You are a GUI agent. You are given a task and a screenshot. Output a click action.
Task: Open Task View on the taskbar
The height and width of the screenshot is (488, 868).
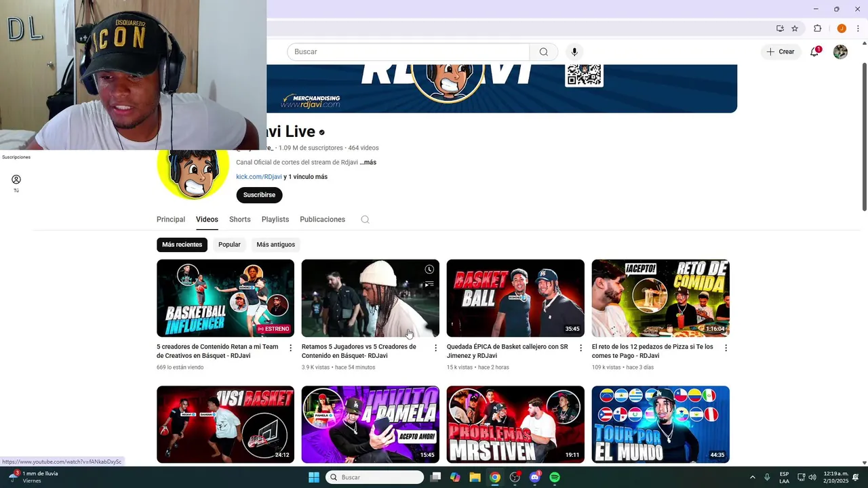[x=435, y=477]
